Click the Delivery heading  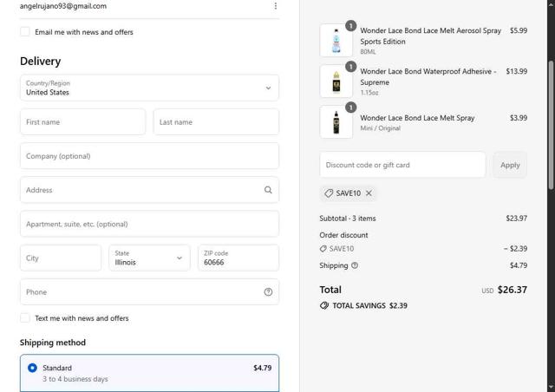pos(41,62)
